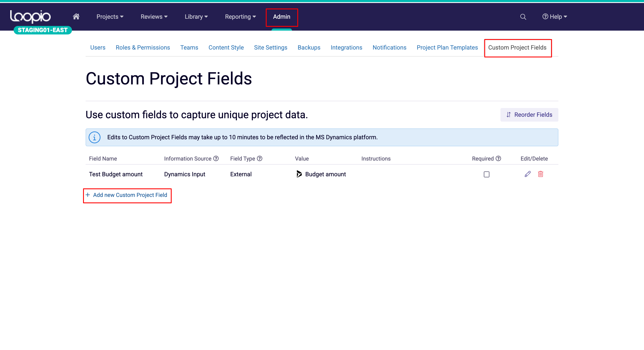
Task: Click the Dynamics icon beside Budget amount
Action: [x=299, y=174]
